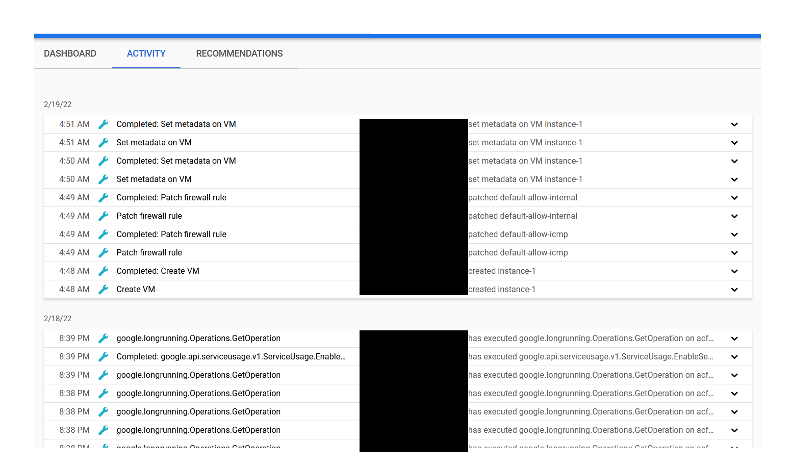Click wrench icon of 4:50 AM "Completed: Set metadata" entry
This screenshot has height=470, width=795.
(x=103, y=161)
